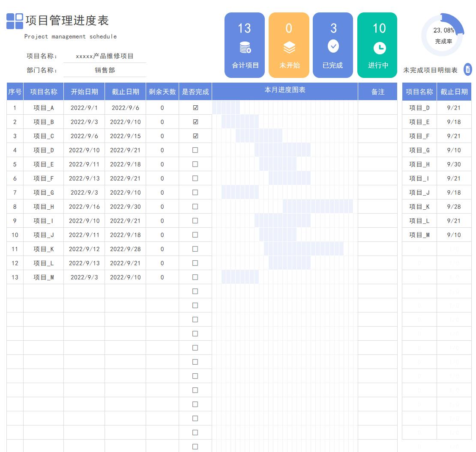This screenshot has width=476, height=452.
Task: Click the coin stack icon in total projects card
Action: coord(245,48)
